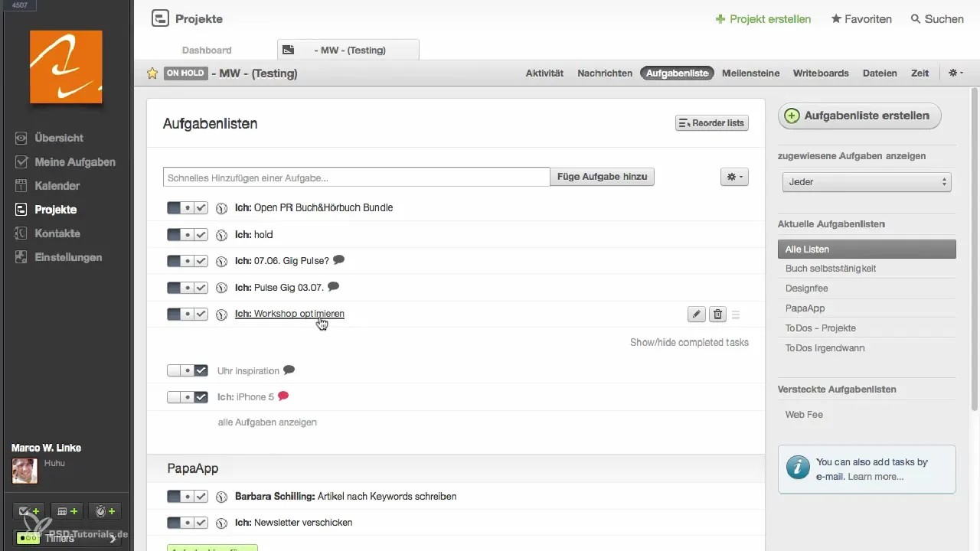Switch to the Meilensteine tab

750,73
